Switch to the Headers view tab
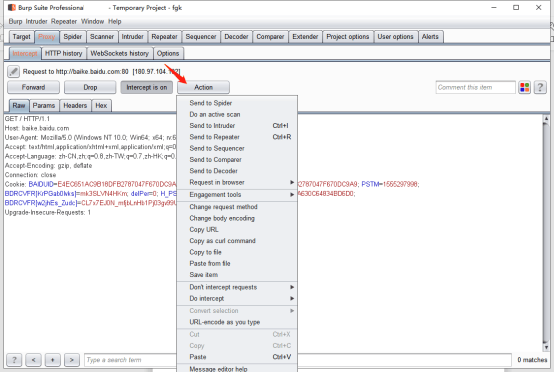The height and width of the screenshot is (372, 554). pos(75,105)
